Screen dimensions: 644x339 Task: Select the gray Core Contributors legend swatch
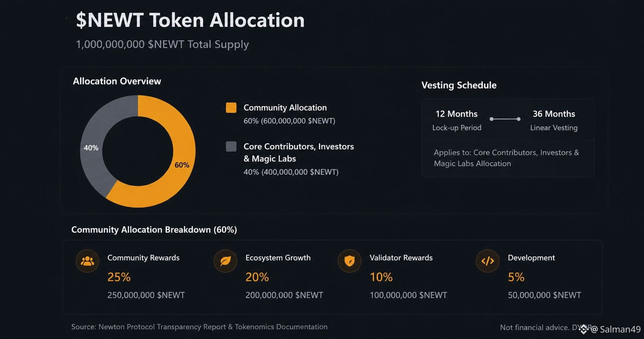pyautogui.click(x=231, y=146)
